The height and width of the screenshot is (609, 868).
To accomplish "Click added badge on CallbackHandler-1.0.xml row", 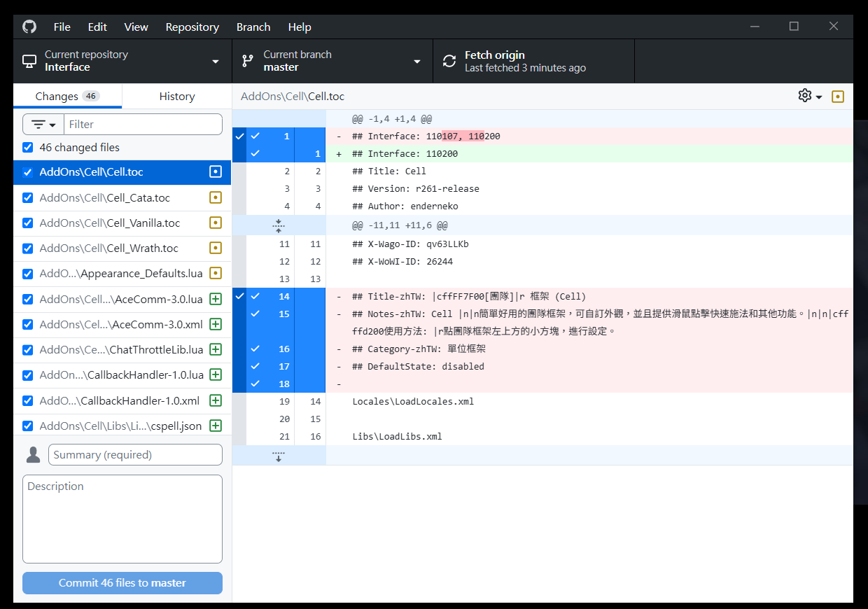I will coord(216,400).
